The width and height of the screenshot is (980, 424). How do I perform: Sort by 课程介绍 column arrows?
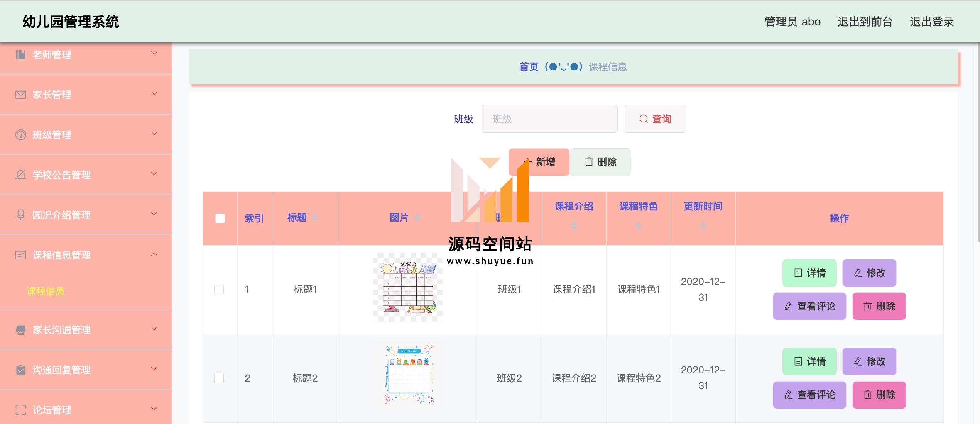tap(574, 226)
